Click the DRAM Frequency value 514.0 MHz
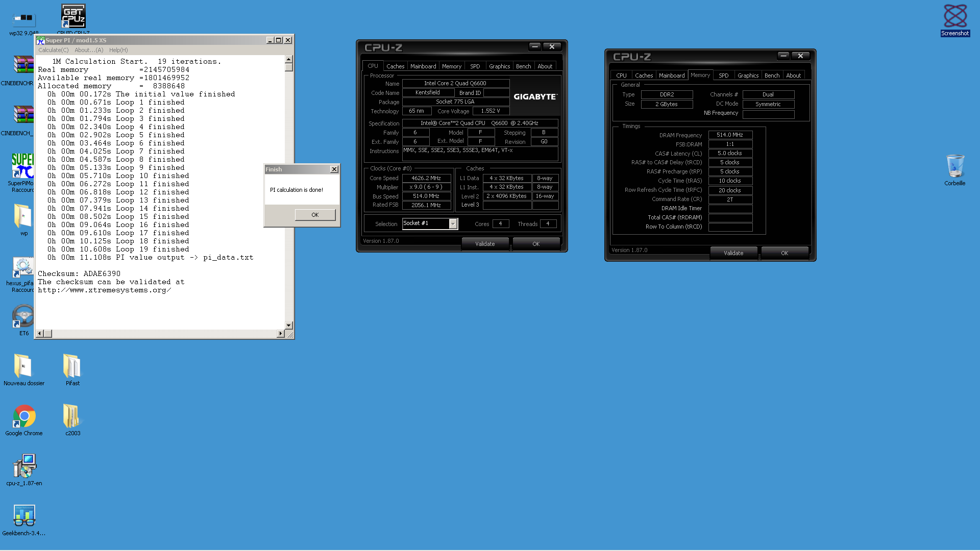 pyautogui.click(x=730, y=135)
